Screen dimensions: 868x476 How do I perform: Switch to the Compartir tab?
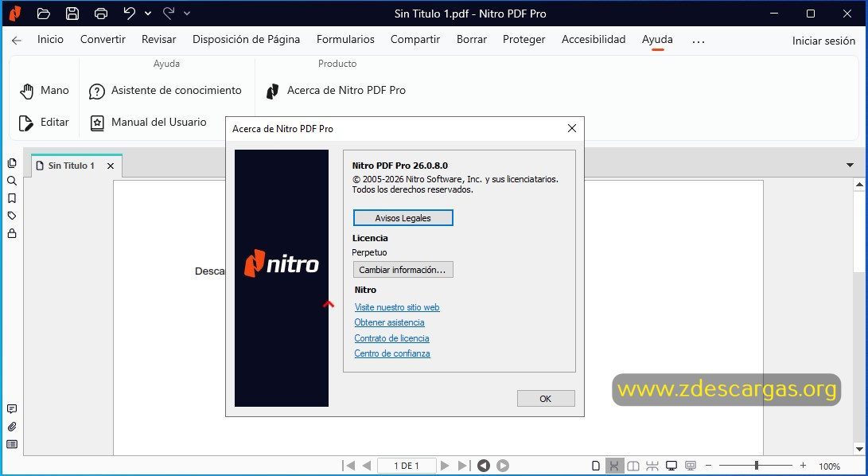pyautogui.click(x=415, y=39)
